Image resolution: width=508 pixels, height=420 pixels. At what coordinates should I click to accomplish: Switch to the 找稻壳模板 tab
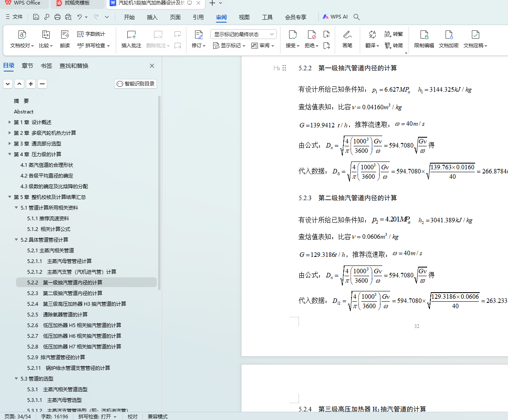tap(77, 3)
